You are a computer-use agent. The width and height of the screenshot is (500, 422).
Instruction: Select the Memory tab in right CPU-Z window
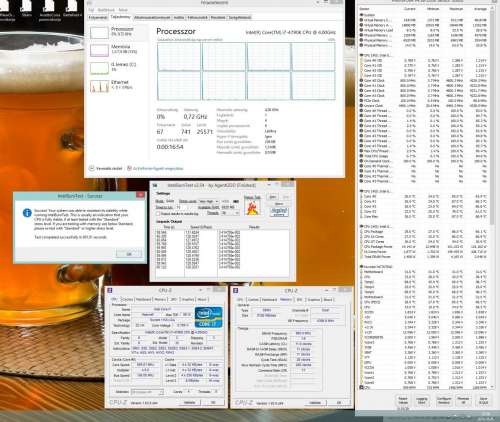click(286, 299)
